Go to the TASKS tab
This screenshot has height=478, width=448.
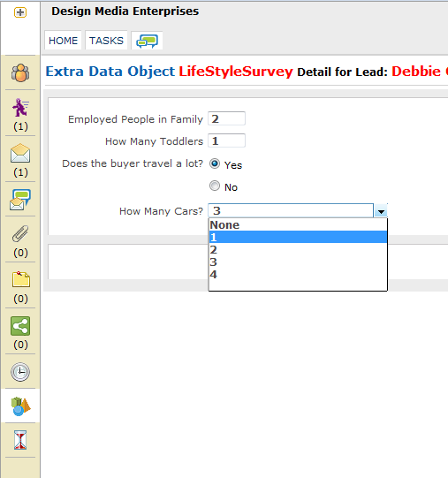[106, 41]
